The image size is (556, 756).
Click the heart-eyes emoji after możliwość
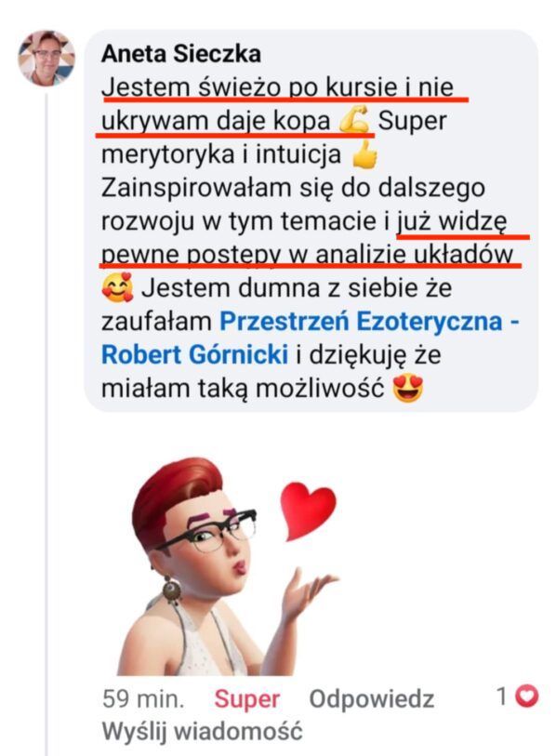408,388
